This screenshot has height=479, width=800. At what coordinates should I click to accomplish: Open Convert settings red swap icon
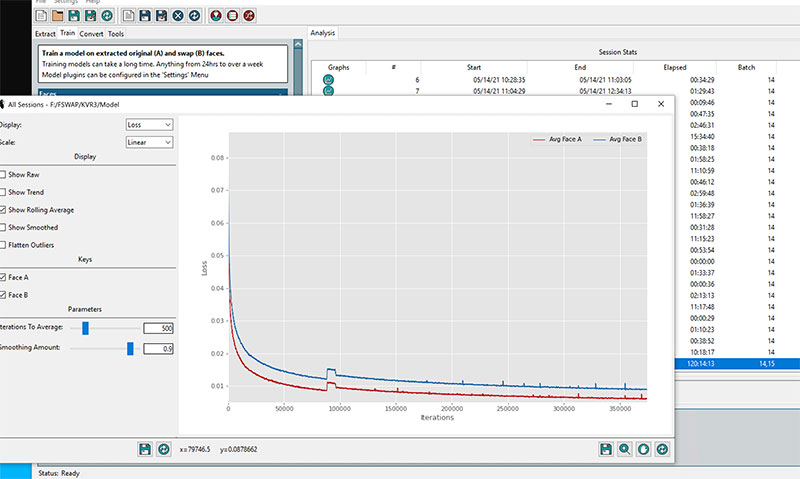[248, 16]
